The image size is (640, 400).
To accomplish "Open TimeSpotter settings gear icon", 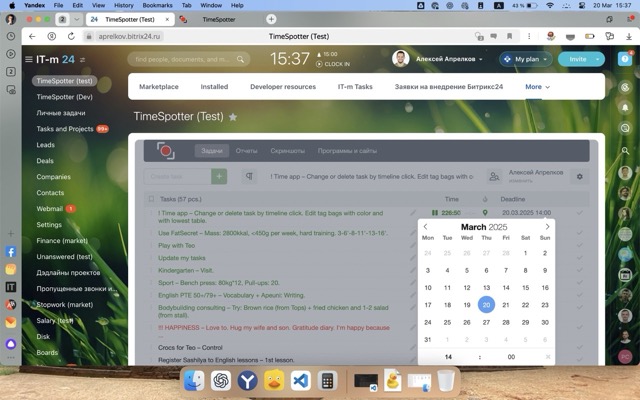I will (x=578, y=177).
